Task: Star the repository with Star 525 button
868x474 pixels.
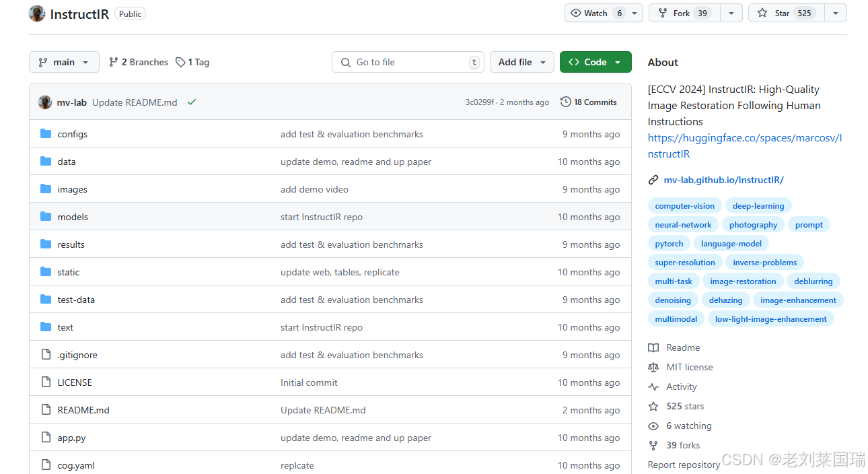Action: (787, 13)
